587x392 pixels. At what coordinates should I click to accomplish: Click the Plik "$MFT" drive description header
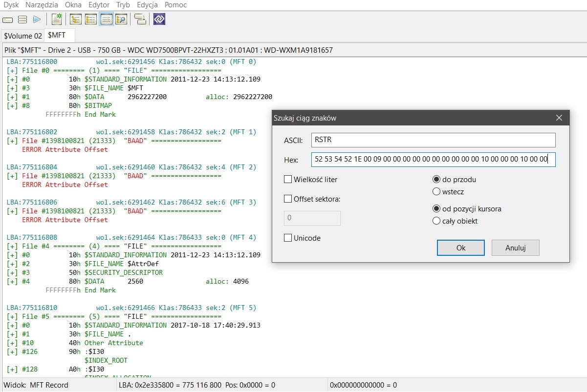[169, 50]
